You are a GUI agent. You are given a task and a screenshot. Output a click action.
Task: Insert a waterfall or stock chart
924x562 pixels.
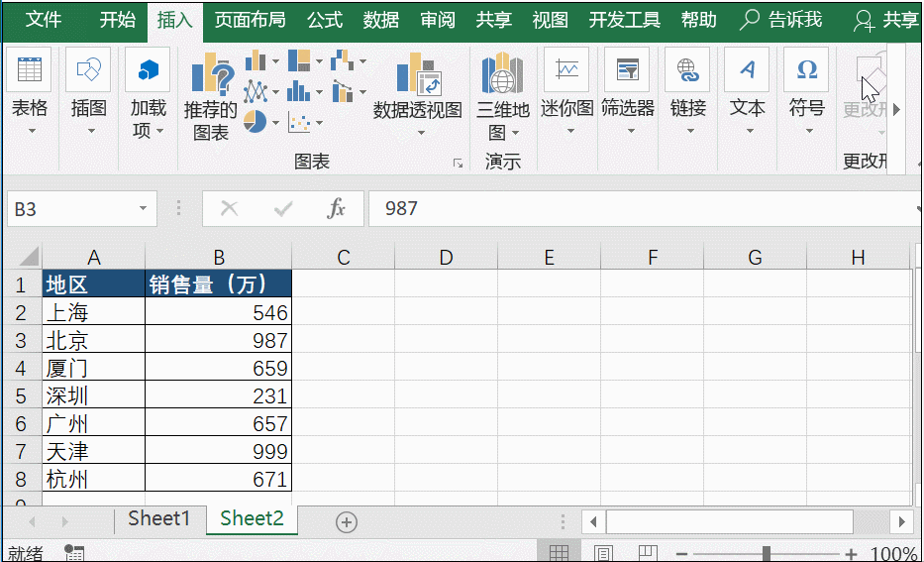click(343, 60)
